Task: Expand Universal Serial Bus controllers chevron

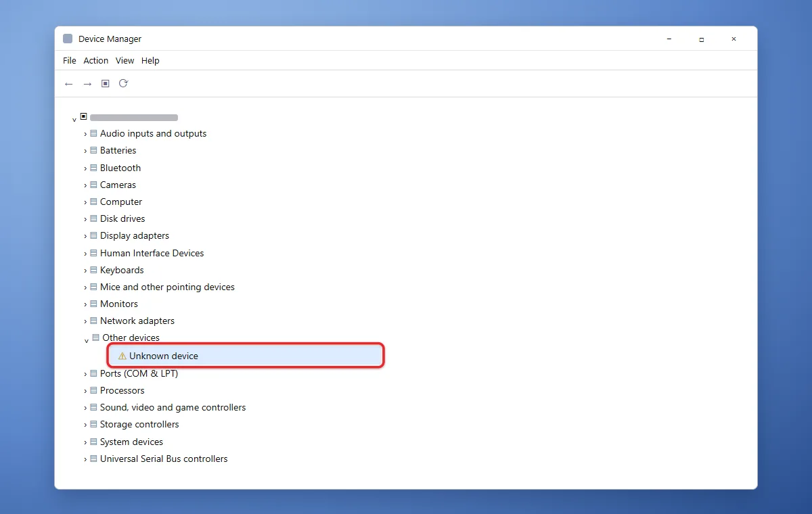Action: (x=86, y=459)
